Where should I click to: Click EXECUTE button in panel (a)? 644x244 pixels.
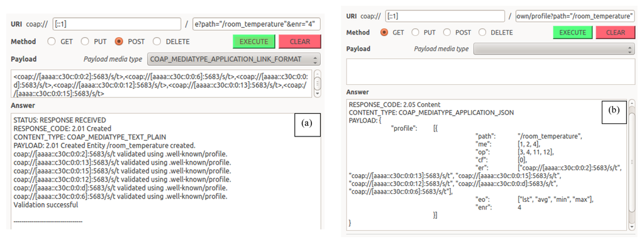[x=254, y=42]
